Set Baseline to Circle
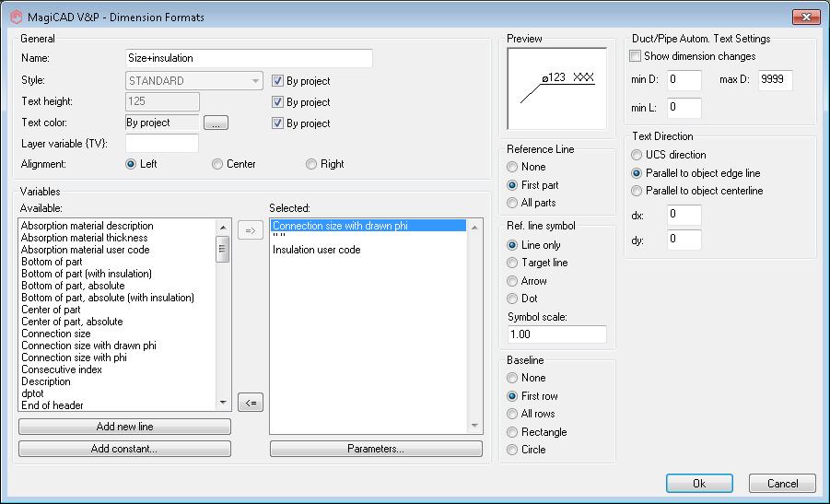The image size is (830, 504). [x=512, y=450]
